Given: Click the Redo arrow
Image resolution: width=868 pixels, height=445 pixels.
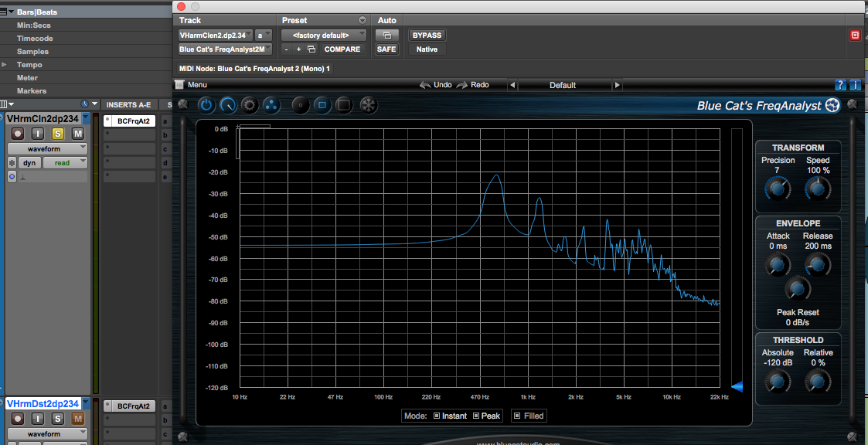Looking at the screenshot, I should coord(461,85).
